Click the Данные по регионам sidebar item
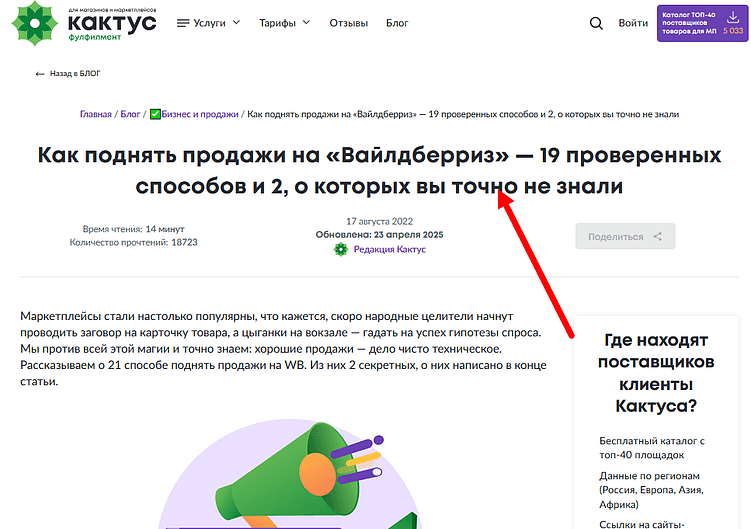This screenshot has height=529, width=751. point(651,490)
